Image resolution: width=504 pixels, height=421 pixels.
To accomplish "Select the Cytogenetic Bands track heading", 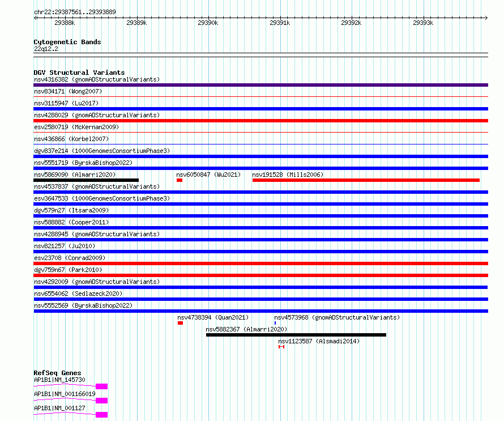I will click(67, 42).
